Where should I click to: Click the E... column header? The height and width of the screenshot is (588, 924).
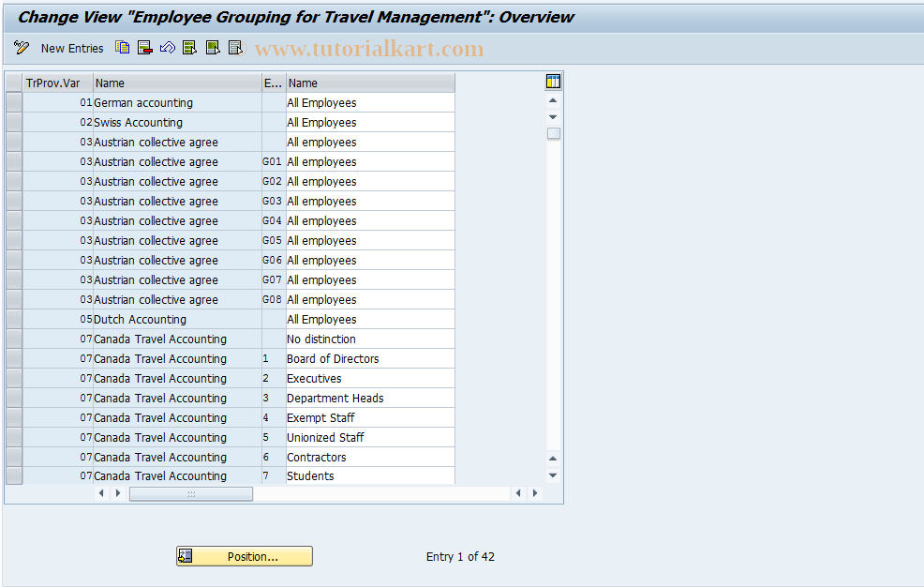tap(274, 83)
